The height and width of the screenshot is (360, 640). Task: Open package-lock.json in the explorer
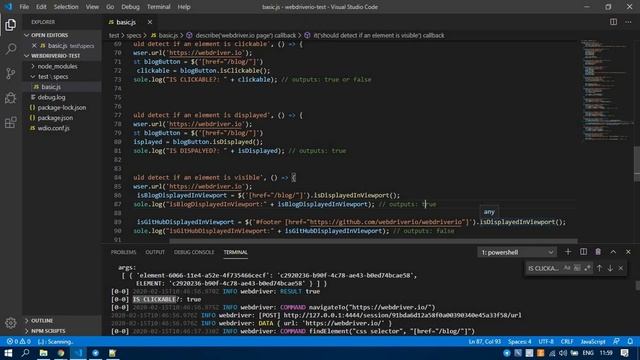point(61,107)
